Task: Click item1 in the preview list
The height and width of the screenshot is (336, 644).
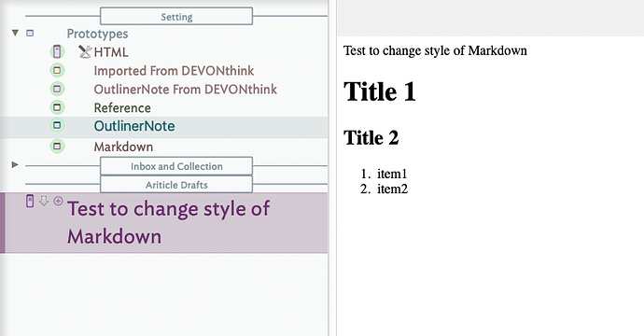Action: (x=392, y=174)
